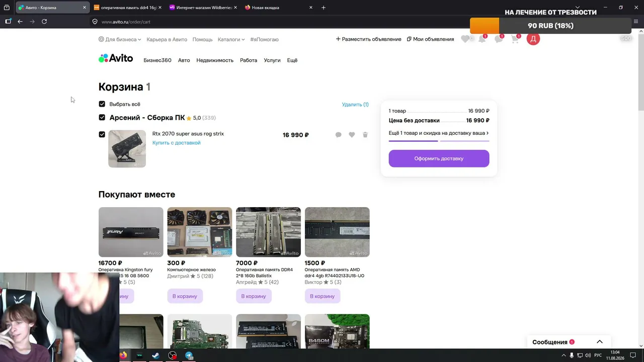Open the Ещё category menu
Image resolution: width=644 pixels, height=362 pixels.
click(x=292, y=60)
